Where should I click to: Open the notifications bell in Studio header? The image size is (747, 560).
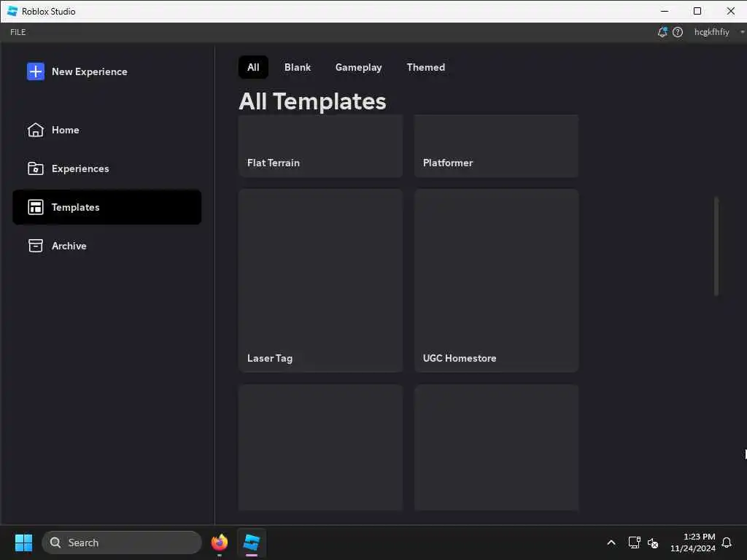tap(662, 32)
